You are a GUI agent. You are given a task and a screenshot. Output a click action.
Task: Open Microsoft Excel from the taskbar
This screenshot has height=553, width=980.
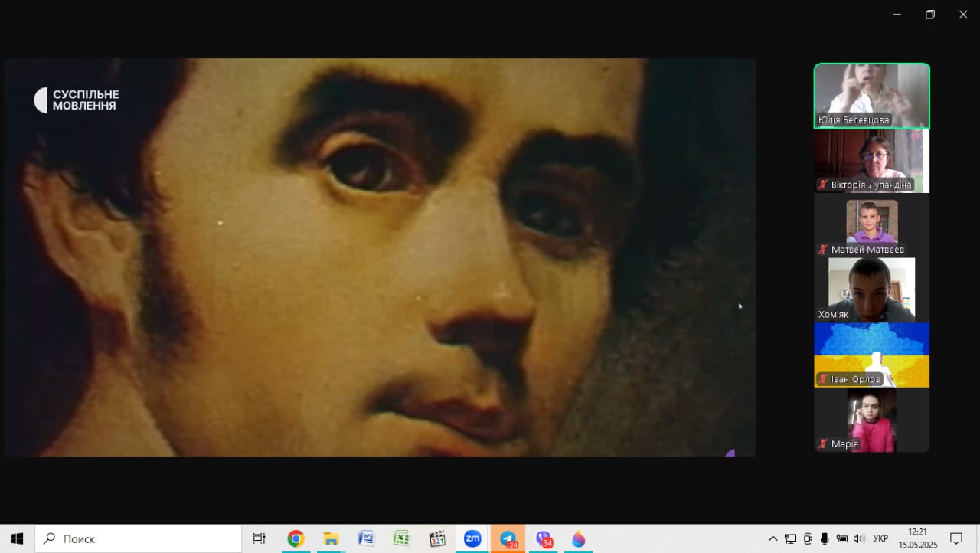click(x=401, y=538)
